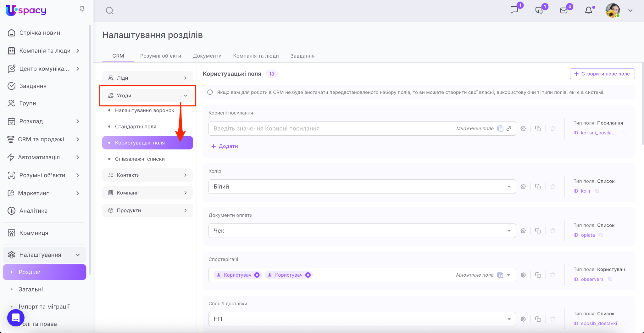Open the support chat widget
This screenshot has height=333, width=644.
pos(16,318)
